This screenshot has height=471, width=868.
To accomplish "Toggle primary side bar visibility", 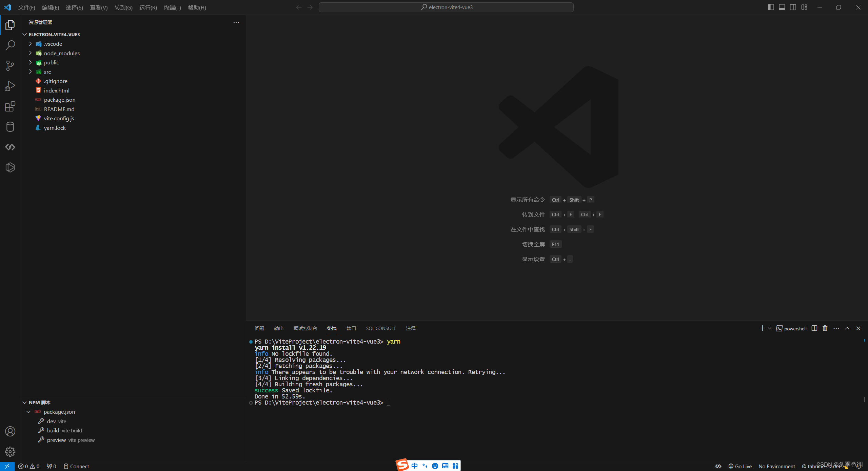I will [771, 7].
